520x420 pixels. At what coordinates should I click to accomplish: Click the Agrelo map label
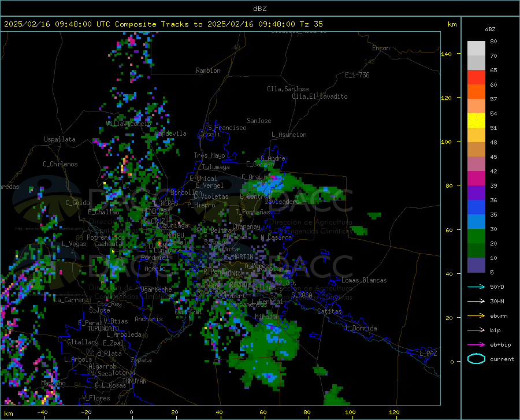point(155,269)
